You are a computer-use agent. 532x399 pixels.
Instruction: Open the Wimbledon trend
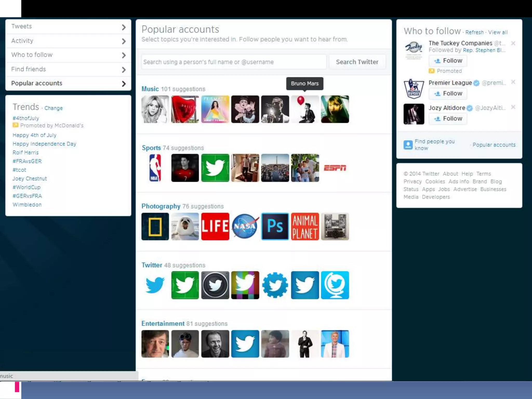pyautogui.click(x=27, y=205)
